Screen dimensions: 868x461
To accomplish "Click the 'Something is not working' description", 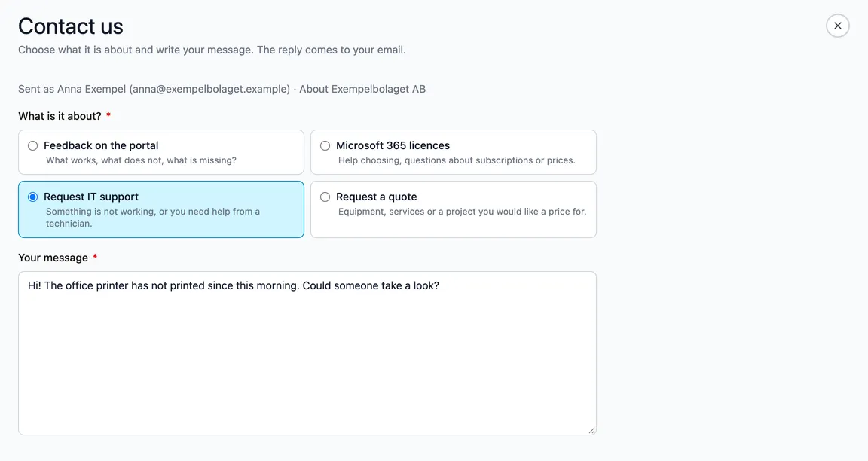I will 153,218.
